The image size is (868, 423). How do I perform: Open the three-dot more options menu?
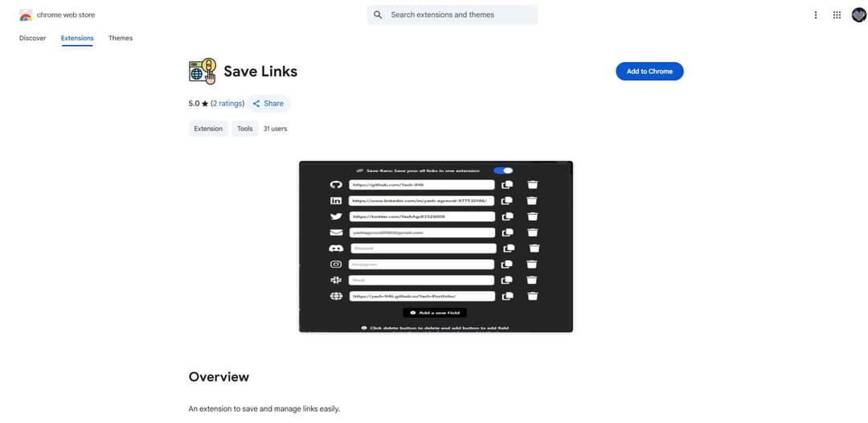pos(816,14)
